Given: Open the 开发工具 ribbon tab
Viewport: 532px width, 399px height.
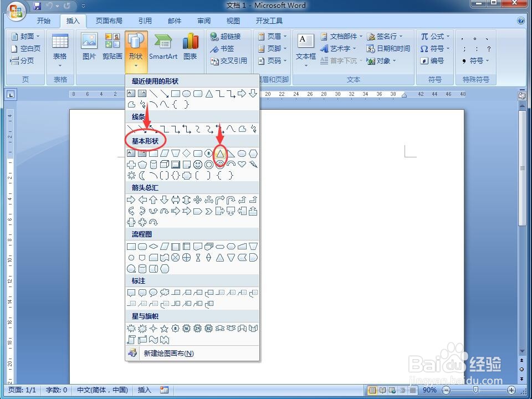Looking at the screenshot, I should [x=270, y=21].
